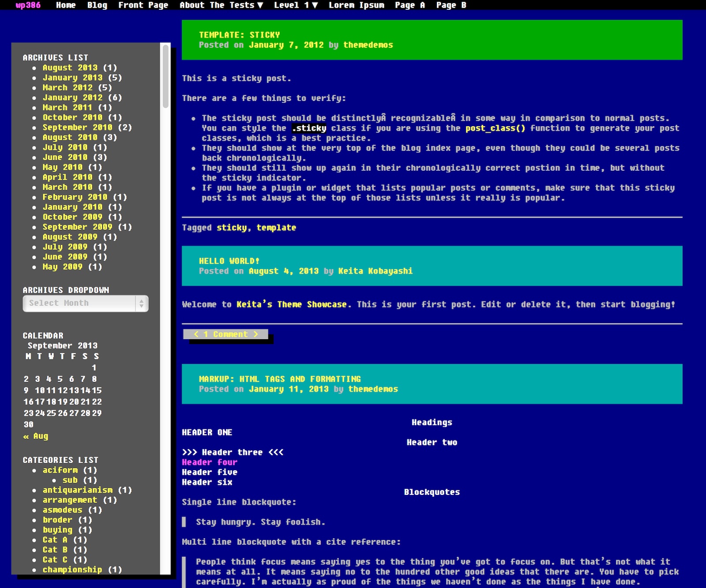
Task: Select the sticky tag link
Action: point(232,228)
